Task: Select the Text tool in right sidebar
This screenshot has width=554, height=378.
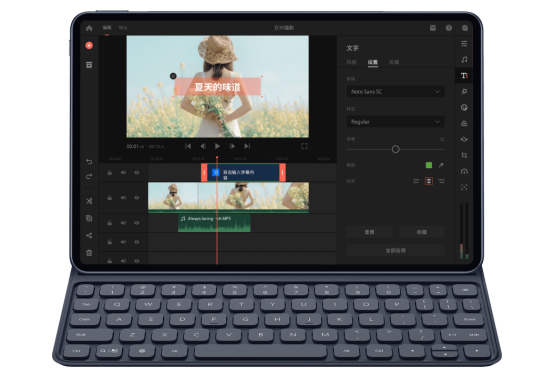Action: pyautogui.click(x=464, y=76)
